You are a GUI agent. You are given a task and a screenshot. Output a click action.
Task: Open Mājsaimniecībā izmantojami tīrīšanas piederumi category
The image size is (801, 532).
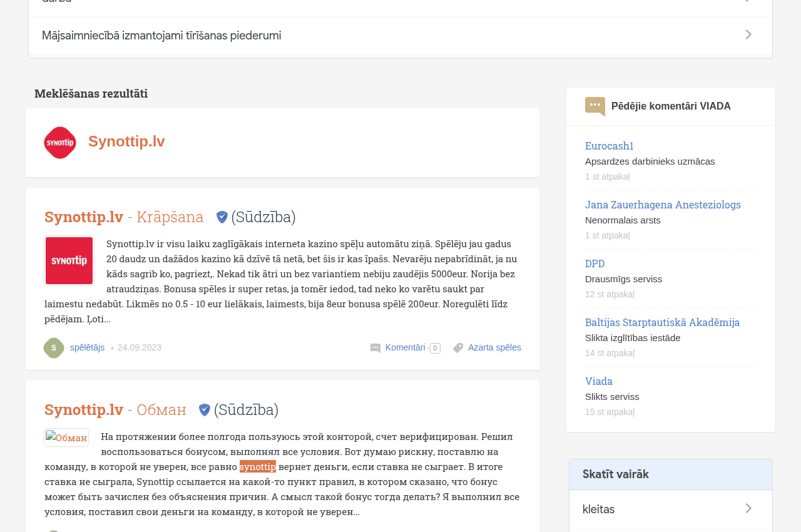[400, 36]
